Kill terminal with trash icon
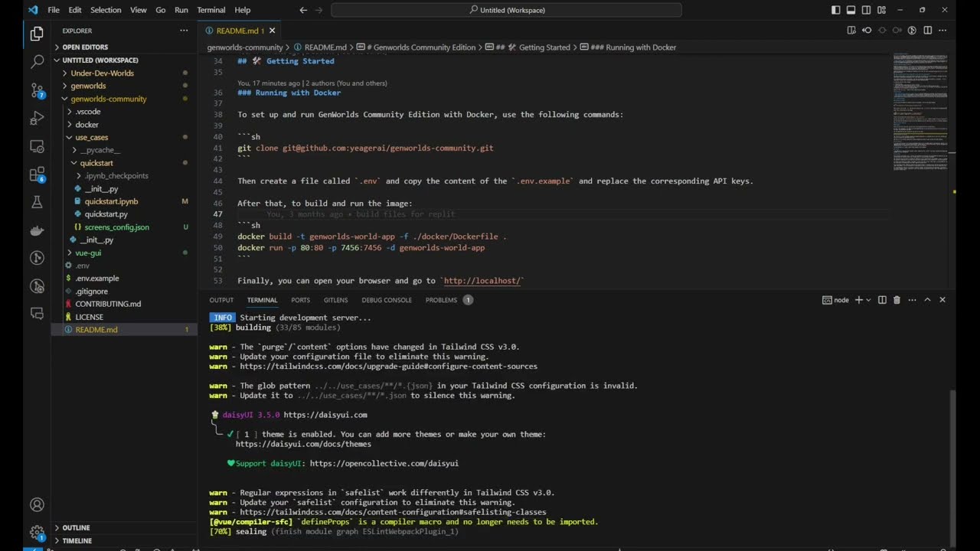The width and height of the screenshot is (980, 551). 897,300
